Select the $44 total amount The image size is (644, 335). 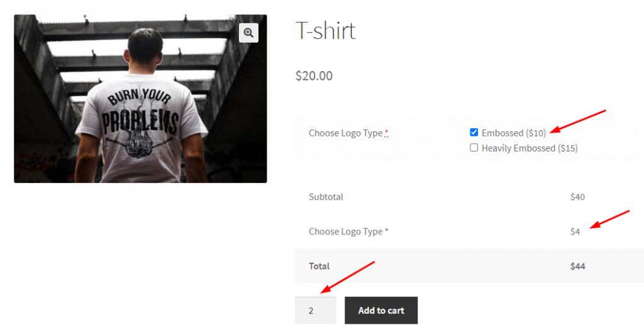(x=577, y=266)
